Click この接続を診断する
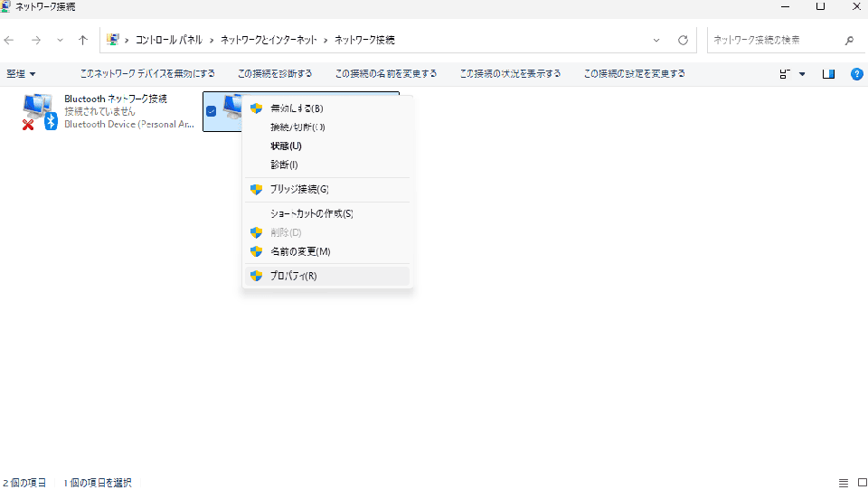 coord(275,73)
